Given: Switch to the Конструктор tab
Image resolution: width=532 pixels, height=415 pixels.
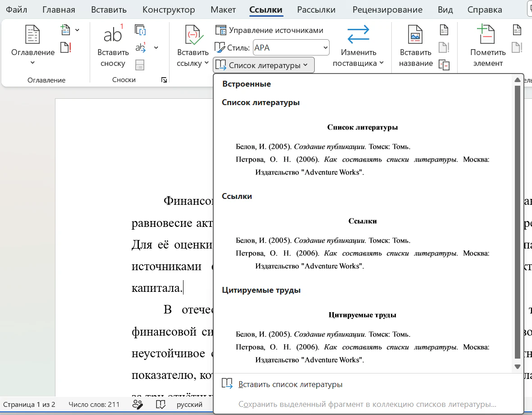Looking at the screenshot, I should coord(169,10).
